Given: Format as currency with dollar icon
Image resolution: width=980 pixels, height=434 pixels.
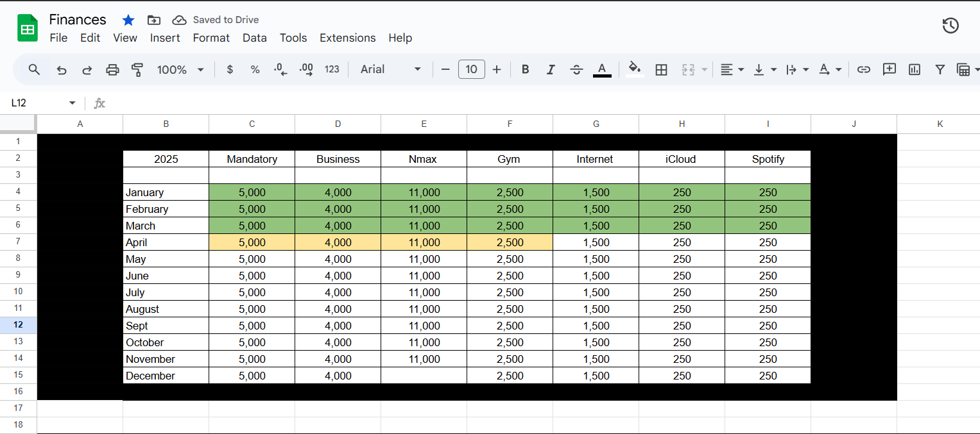Looking at the screenshot, I should click(230, 69).
